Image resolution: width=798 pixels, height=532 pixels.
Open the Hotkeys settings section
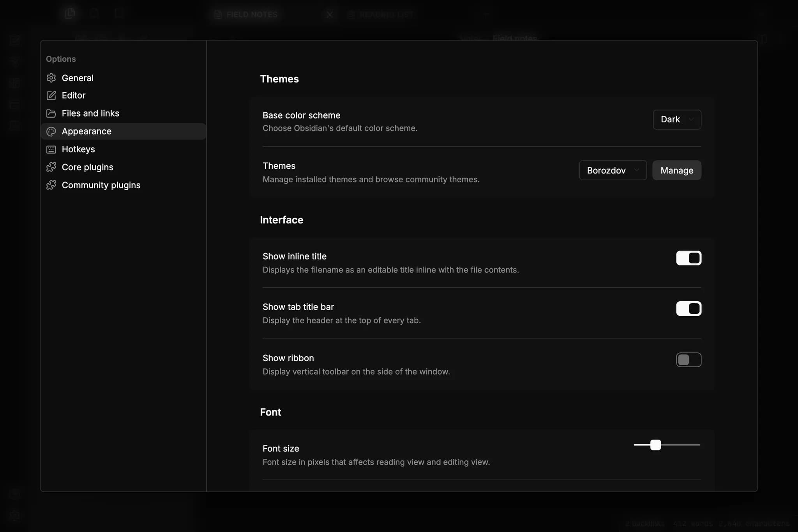[123, 149]
